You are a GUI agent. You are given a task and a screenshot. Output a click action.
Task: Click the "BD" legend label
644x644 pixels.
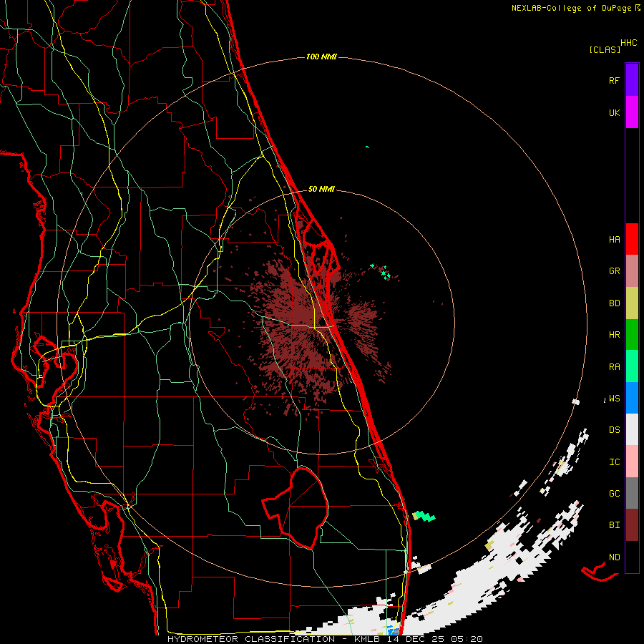[614, 303]
